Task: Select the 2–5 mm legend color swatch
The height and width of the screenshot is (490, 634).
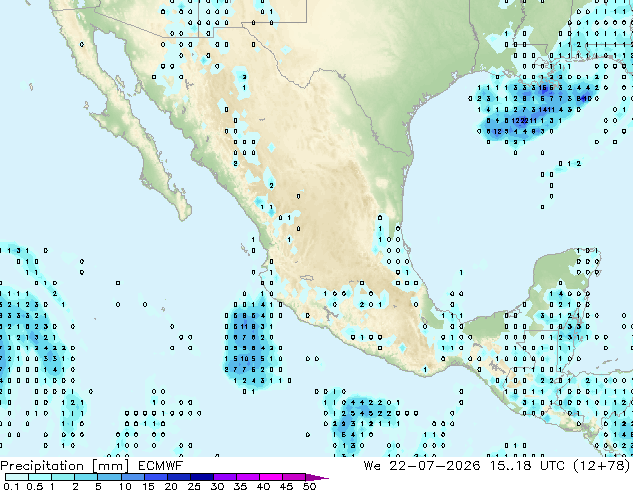Action: [x=86, y=477]
